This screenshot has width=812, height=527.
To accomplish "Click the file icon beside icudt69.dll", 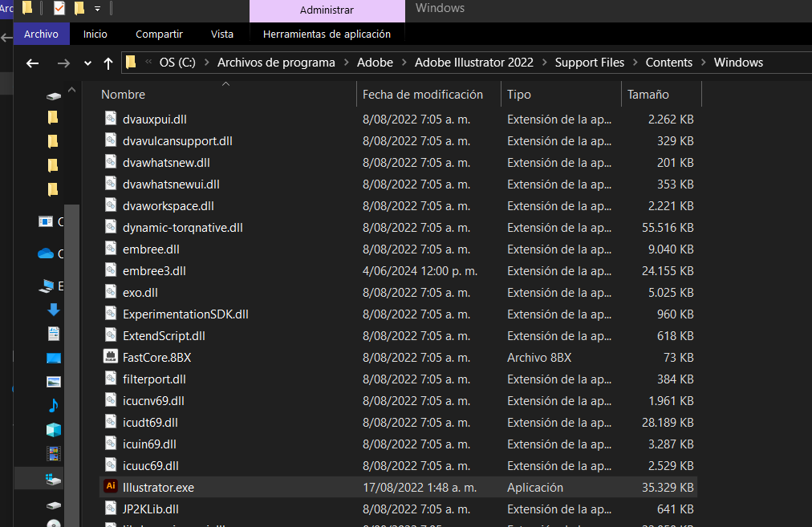I will (x=110, y=422).
